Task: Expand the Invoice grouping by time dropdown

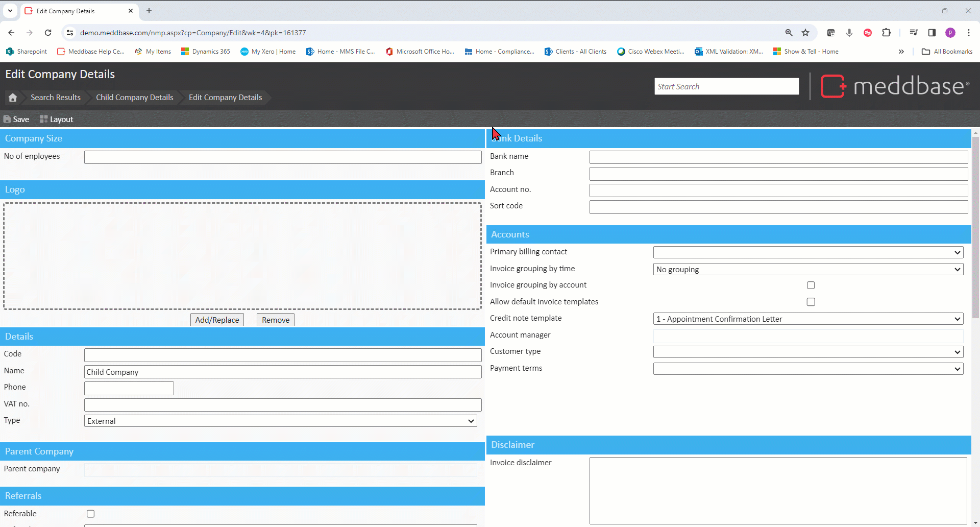Action: point(808,270)
